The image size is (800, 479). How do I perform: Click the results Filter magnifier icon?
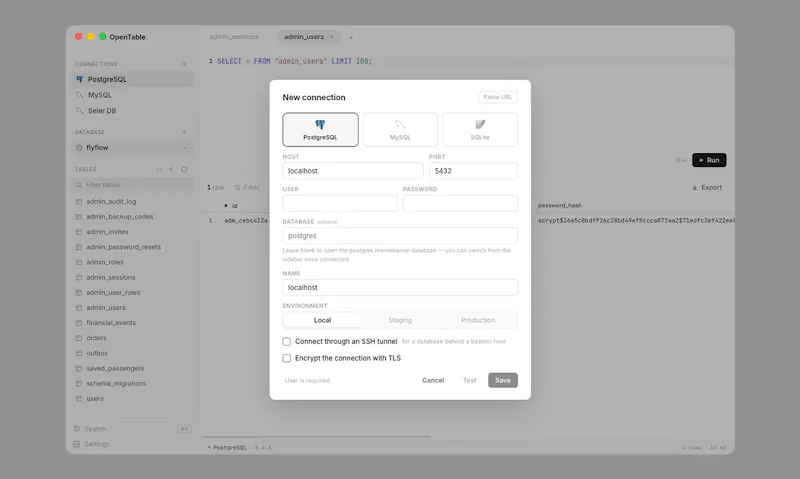pos(237,188)
